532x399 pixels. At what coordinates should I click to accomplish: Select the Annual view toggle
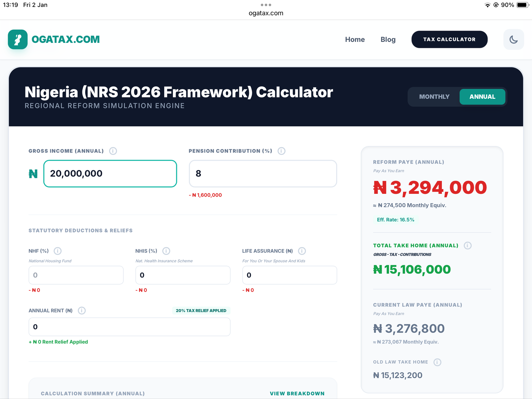(x=482, y=97)
